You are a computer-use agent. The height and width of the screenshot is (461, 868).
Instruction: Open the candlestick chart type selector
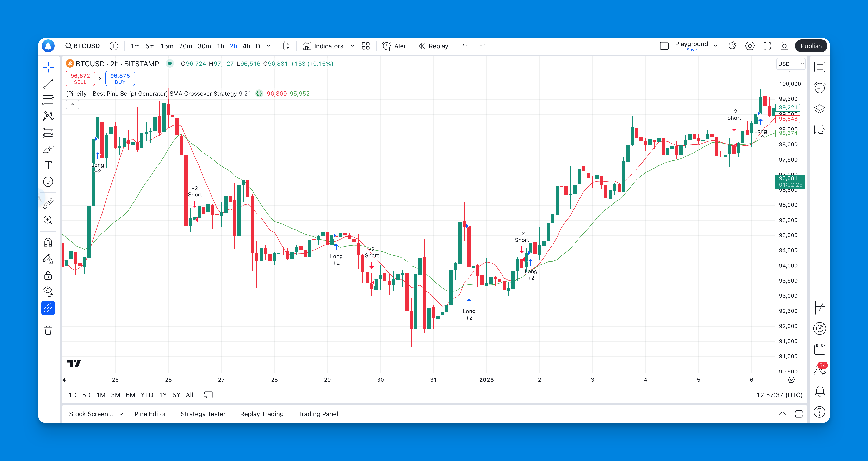pos(286,46)
